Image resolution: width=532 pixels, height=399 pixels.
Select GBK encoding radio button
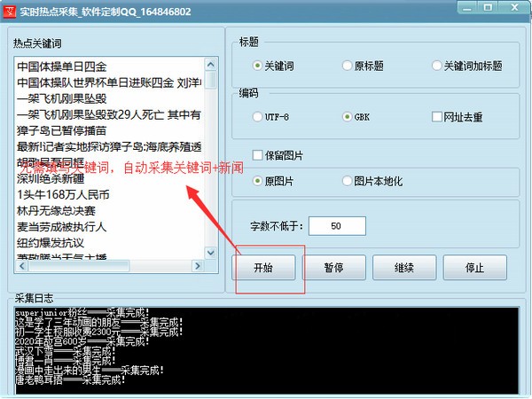347,116
